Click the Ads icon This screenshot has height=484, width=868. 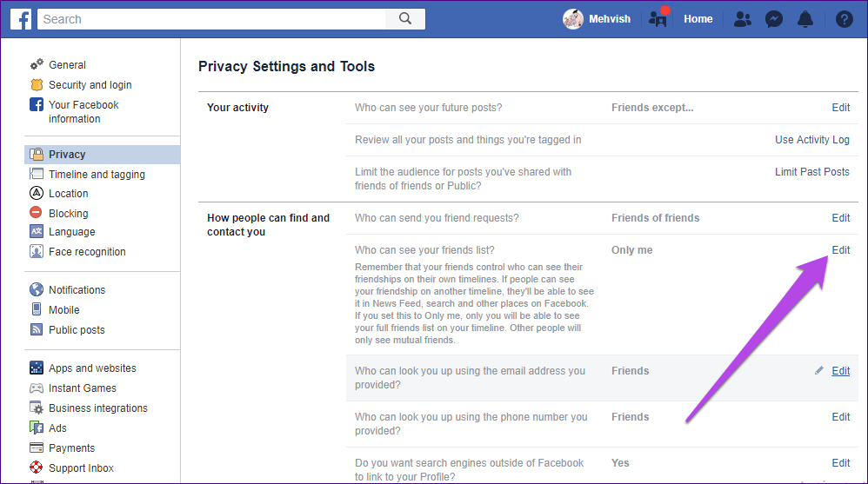pyautogui.click(x=37, y=428)
